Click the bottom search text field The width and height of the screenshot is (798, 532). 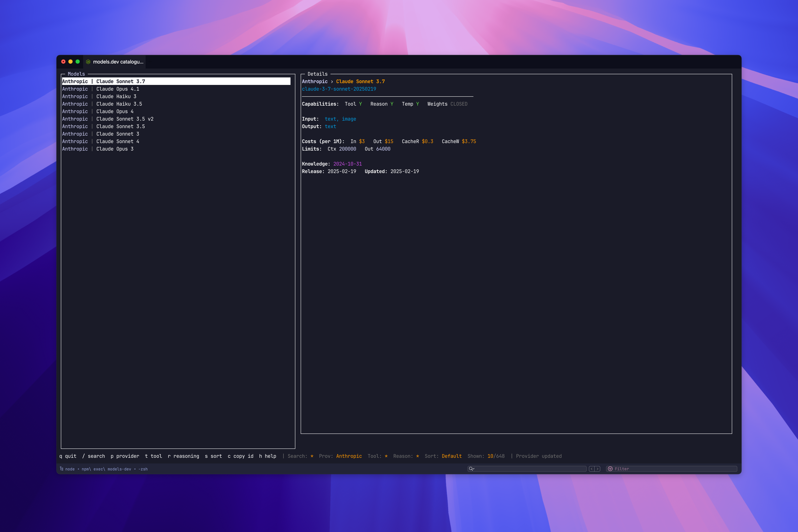point(529,469)
